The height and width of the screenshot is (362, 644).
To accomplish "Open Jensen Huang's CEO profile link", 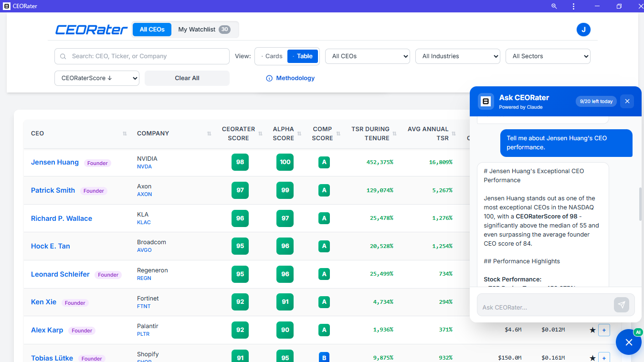I will [55, 162].
